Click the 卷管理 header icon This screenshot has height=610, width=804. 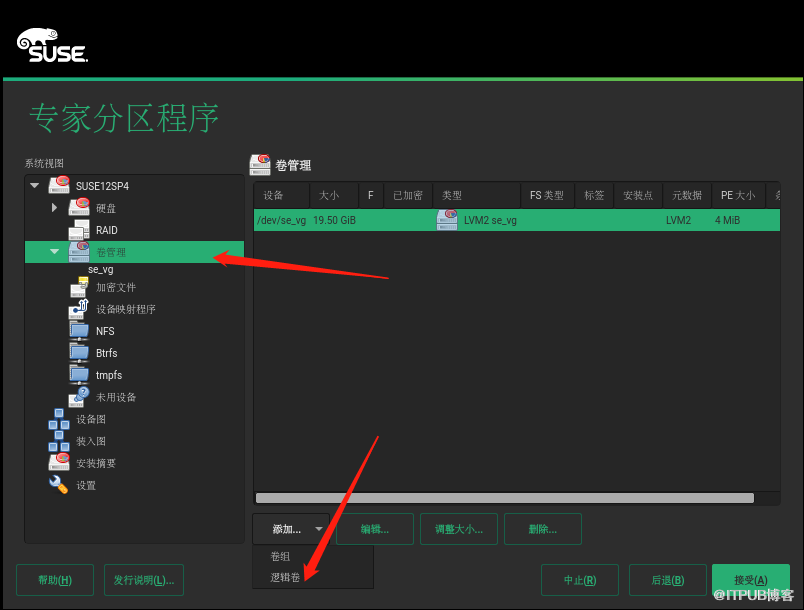click(x=260, y=165)
